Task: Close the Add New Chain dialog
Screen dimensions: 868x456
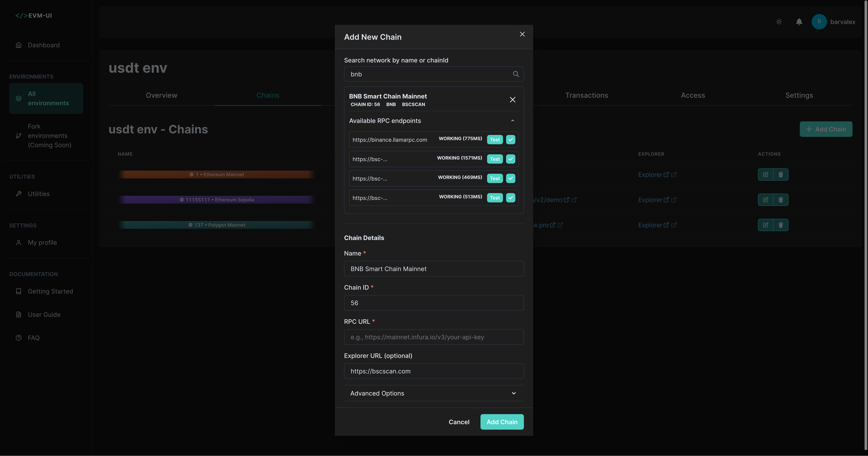Action: tap(522, 34)
